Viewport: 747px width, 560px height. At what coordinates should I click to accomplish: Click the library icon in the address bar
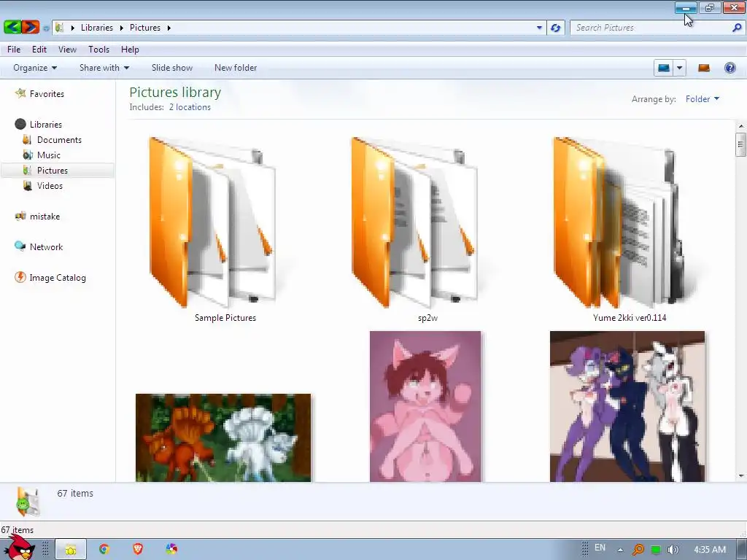tap(60, 28)
